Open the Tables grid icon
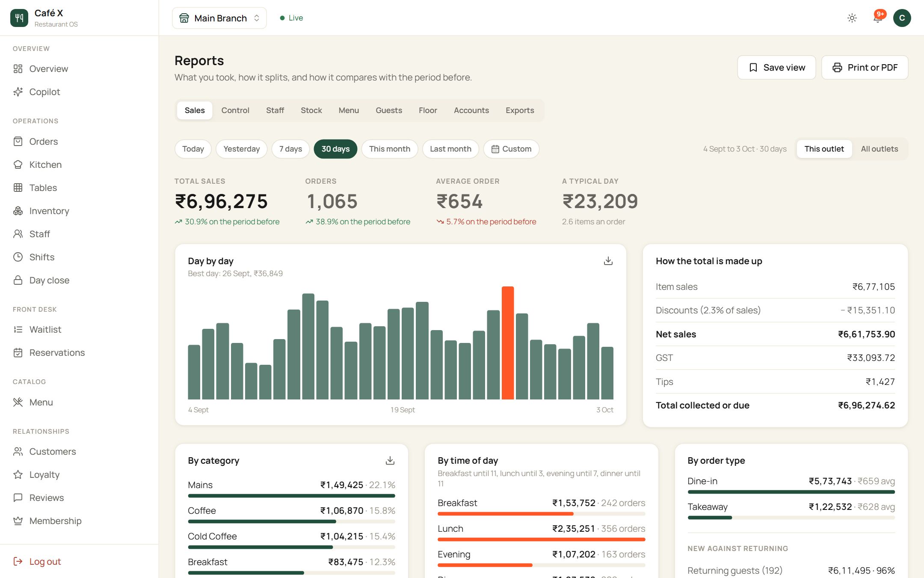 tap(18, 188)
